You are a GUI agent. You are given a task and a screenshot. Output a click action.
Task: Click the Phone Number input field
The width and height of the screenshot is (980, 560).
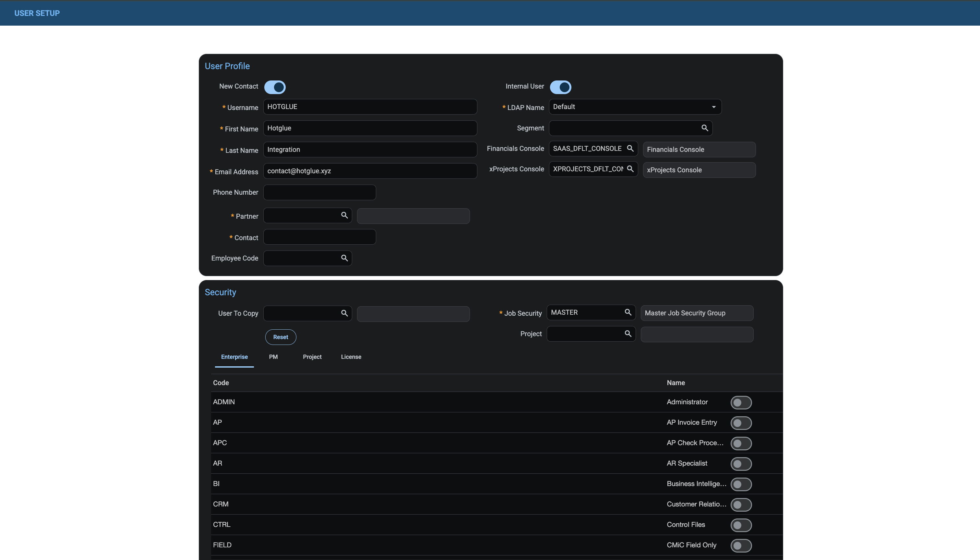(x=319, y=192)
